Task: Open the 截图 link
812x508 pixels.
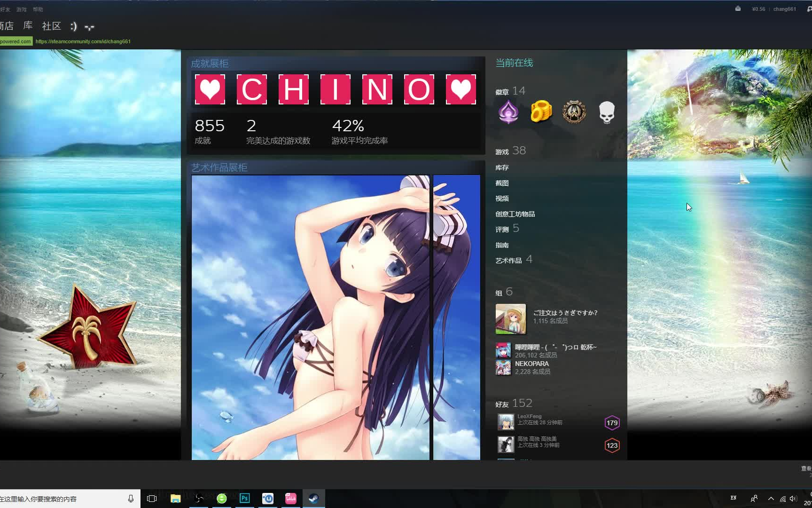Action: pyautogui.click(x=502, y=183)
